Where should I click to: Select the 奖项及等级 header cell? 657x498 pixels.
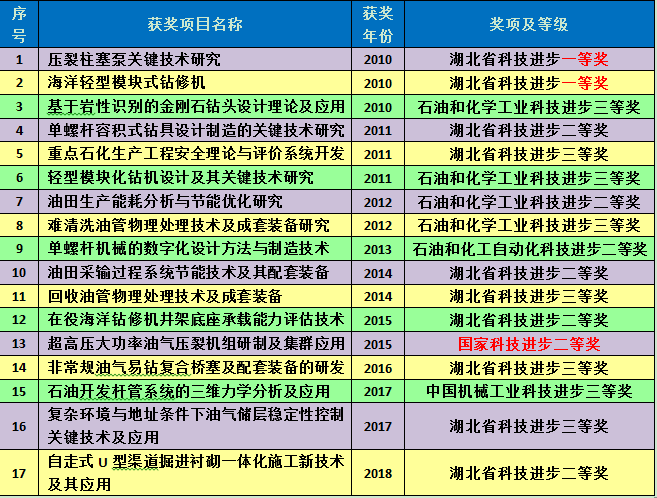coord(528,24)
